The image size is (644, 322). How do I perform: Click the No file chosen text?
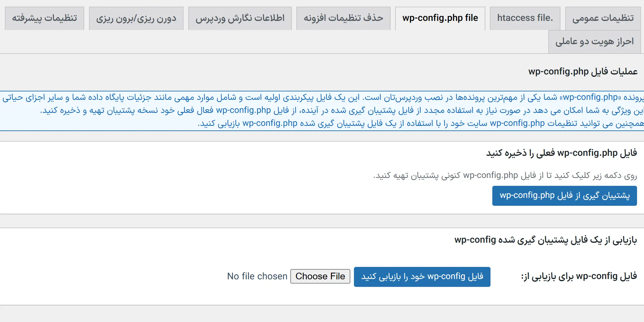(257, 276)
